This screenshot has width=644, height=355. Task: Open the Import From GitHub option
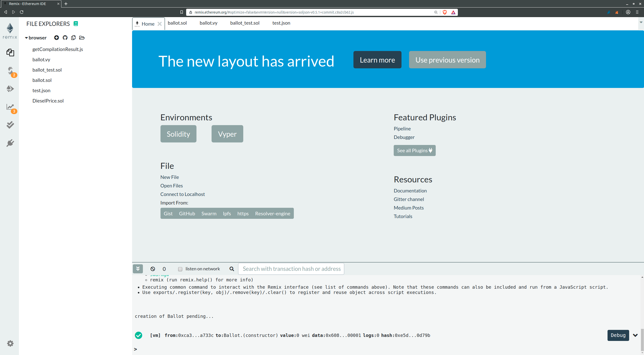coord(187,213)
